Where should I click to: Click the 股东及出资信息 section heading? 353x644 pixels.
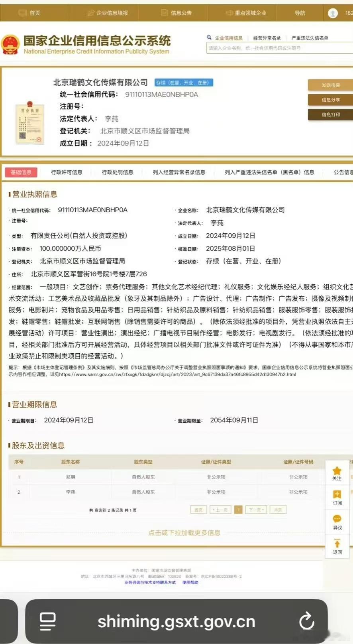(38, 445)
